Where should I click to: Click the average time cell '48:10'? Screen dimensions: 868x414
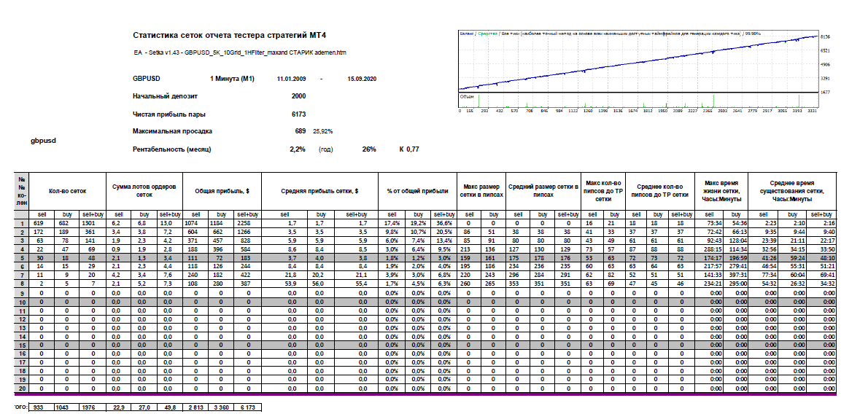click(821, 257)
